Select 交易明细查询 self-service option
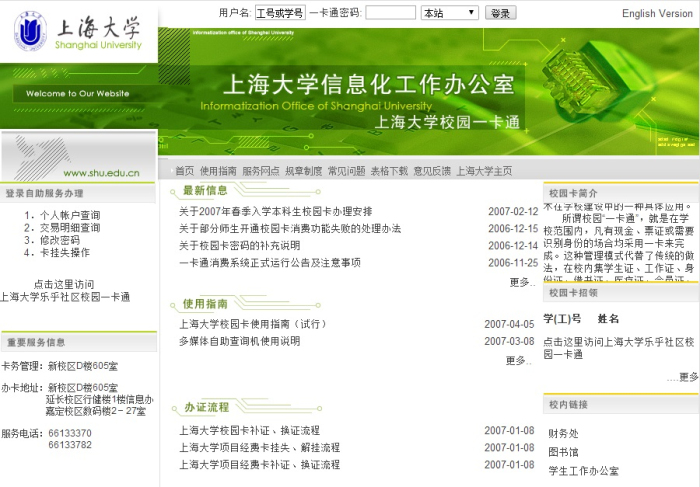700x487 pixels. pyautogui.click(x=70, y=228)
